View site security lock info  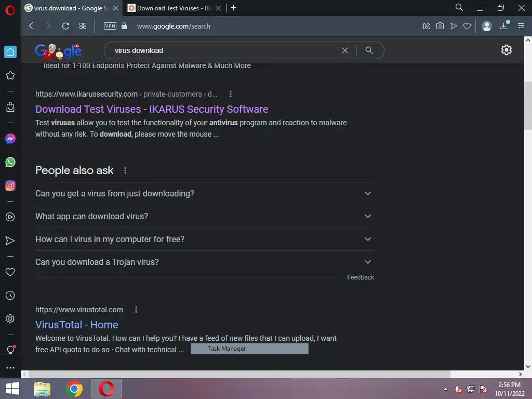pyautogui.click(x=124, y=26)
